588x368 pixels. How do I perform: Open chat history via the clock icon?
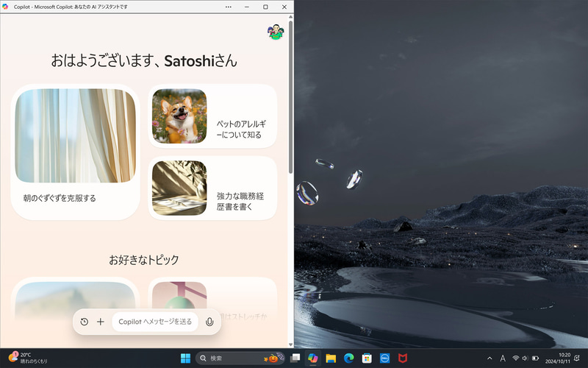click(x=84, y=322)
